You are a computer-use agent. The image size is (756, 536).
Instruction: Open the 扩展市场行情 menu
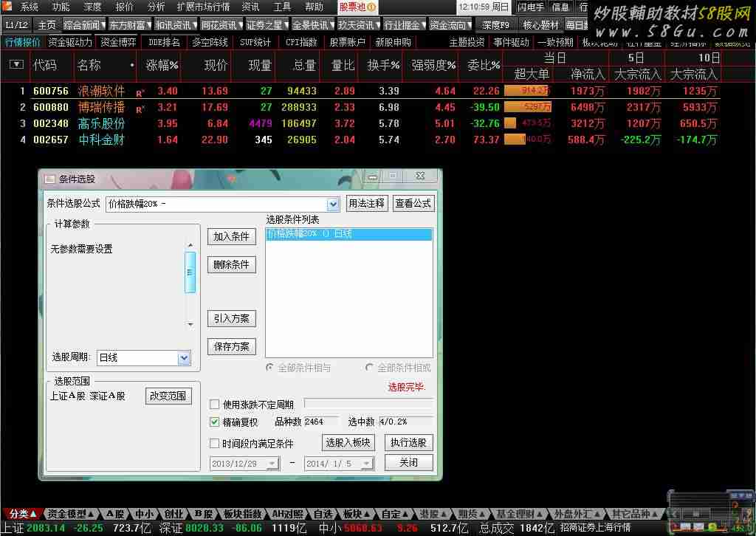[203, 7]
